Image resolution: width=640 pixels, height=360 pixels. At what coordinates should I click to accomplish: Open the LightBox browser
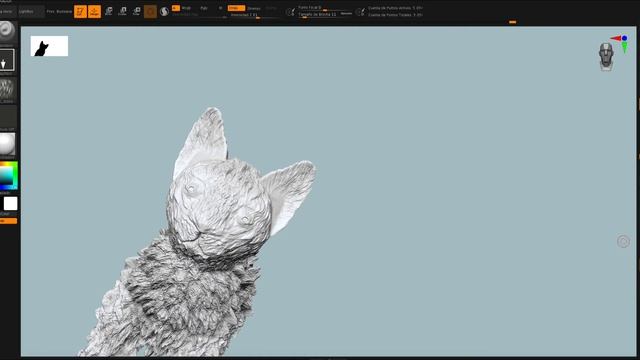click(31, 11)
